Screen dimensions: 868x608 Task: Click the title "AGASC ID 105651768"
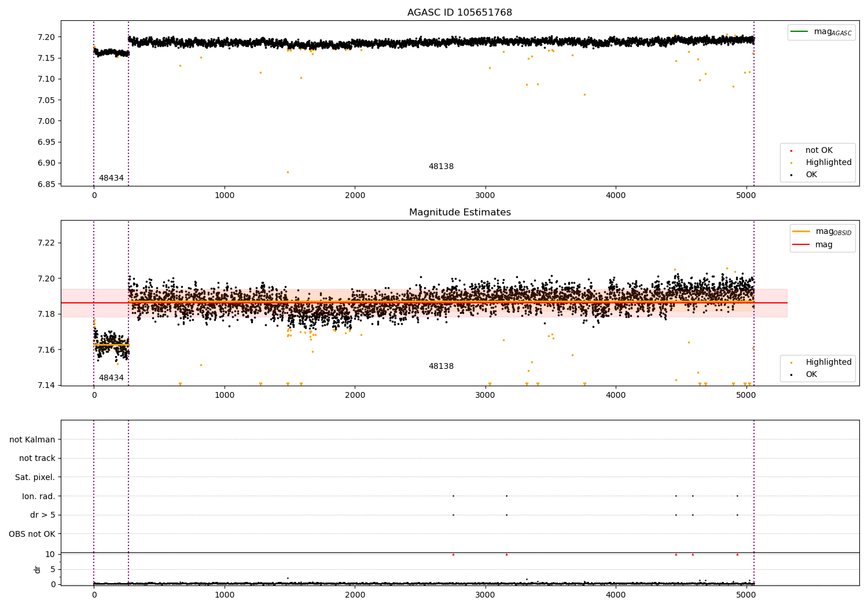(x=459, y=13)
